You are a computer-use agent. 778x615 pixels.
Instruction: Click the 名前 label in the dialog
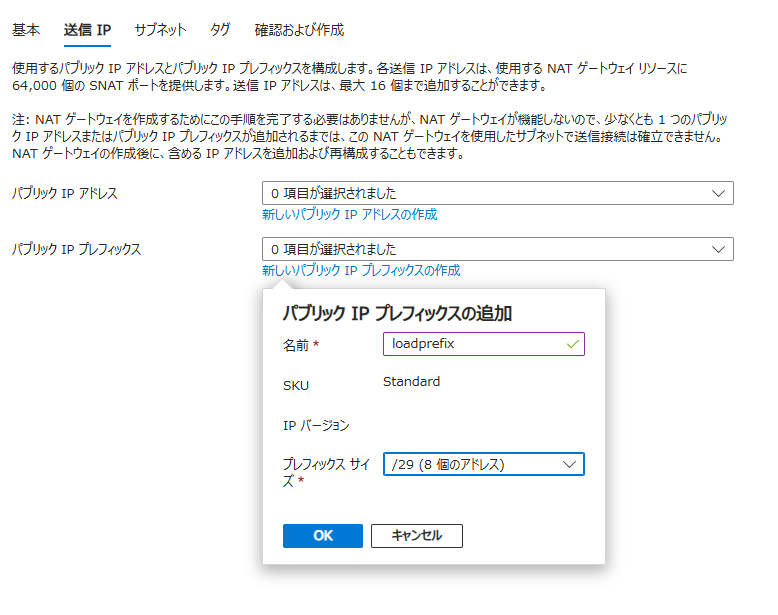[x=296, y=345]
